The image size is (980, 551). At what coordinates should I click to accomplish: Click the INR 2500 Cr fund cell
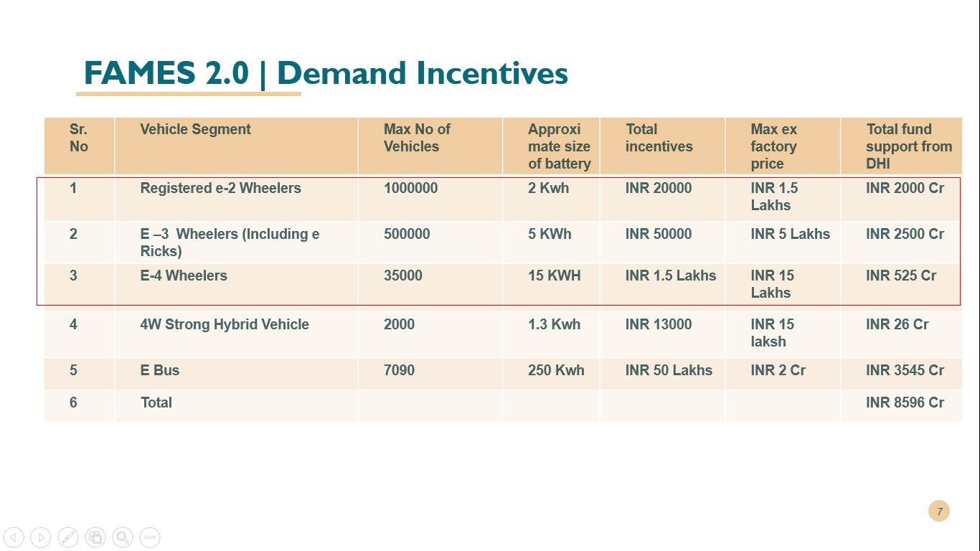pos(905,235)
